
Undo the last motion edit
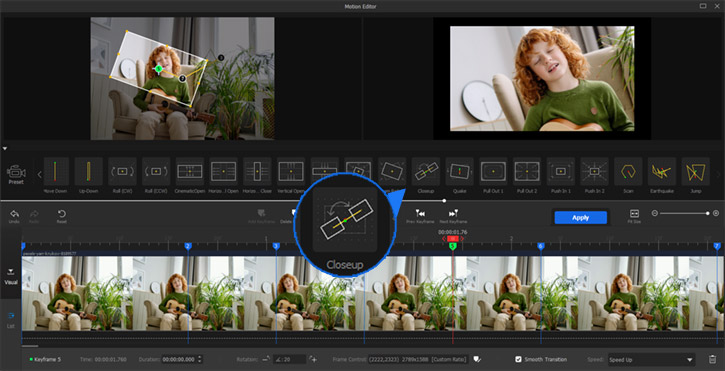click(x=14, y=216)
